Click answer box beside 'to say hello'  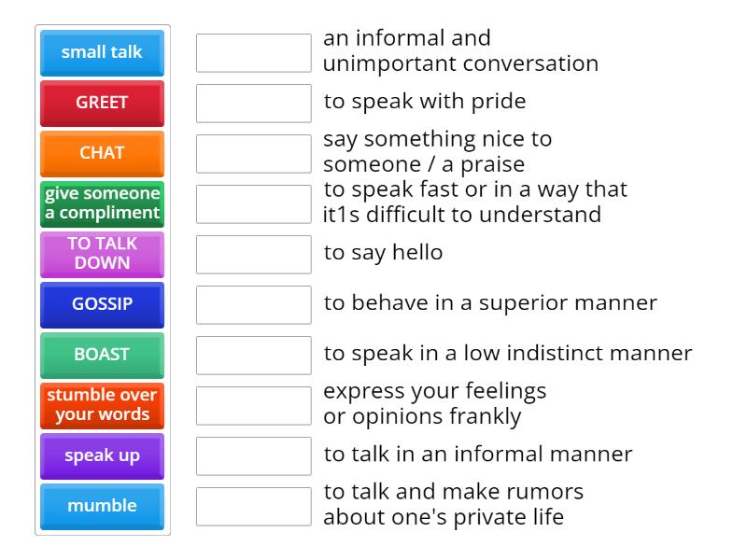pyautogui.click(x=253, y=255)
